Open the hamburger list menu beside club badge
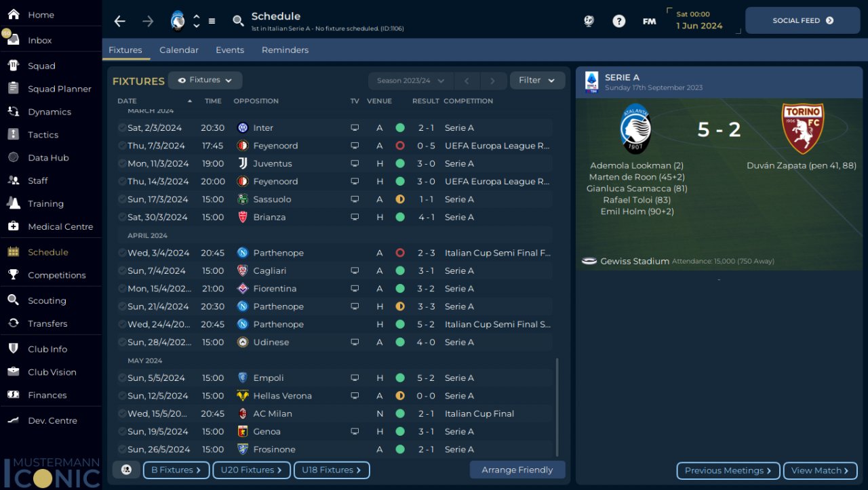Image resolution: width=868 pixels, height=490 pixels. [212, 21]
